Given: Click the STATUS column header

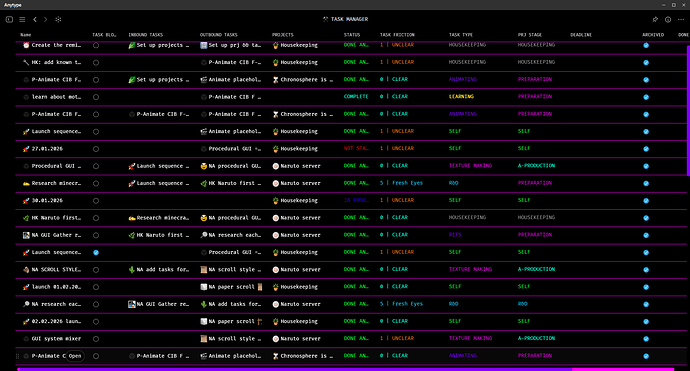Looking at the screenshot, I should pyautogui.click(x=352, y=35).
